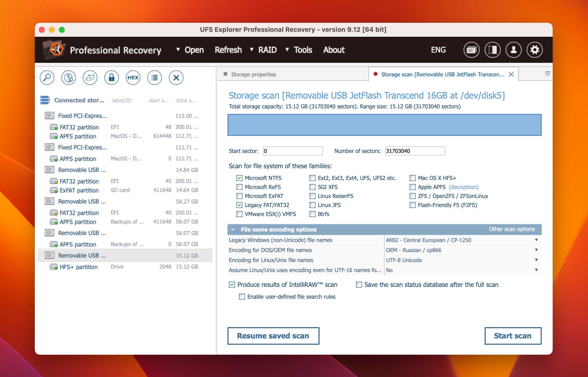This screenshot has width=588, height=377.
Task: Click the Professional Recovery logo icon
Action: (x=54, y=50)
